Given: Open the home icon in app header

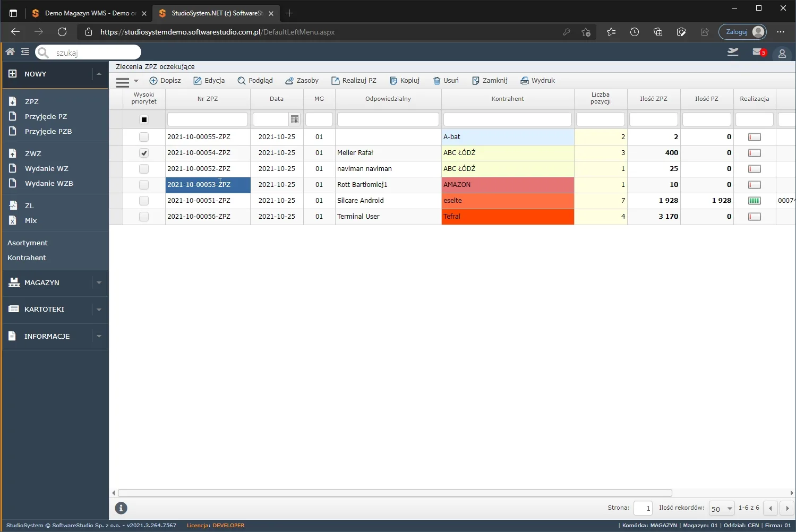Looking at the screenshot, I should pos(10,52).
